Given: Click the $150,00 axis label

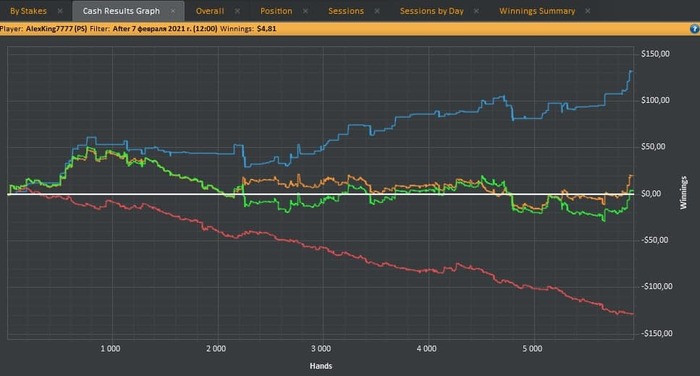Looking at the screenshot, I should tap(655, 54).
